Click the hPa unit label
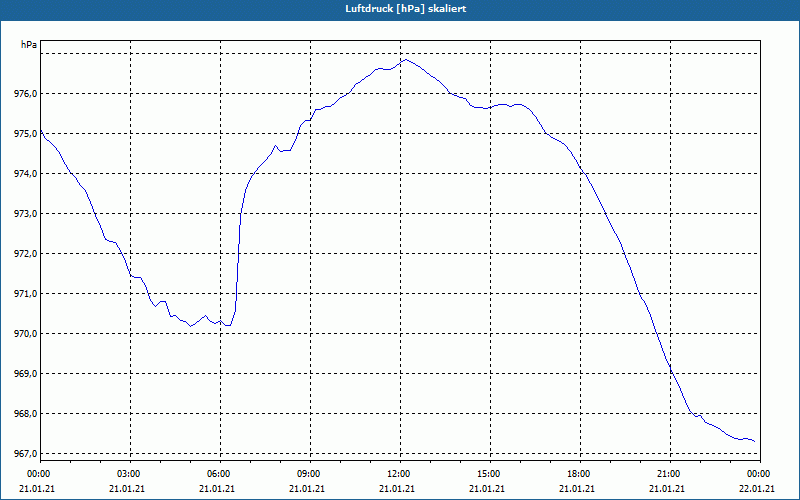This screenshot has width=800, height=500. [29, 45]
